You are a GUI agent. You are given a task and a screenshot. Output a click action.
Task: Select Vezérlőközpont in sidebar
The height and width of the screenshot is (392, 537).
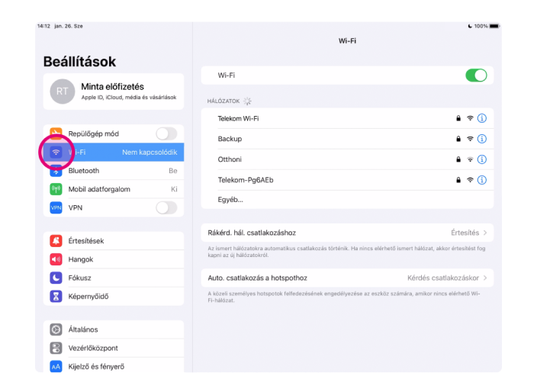coord(113,348)
